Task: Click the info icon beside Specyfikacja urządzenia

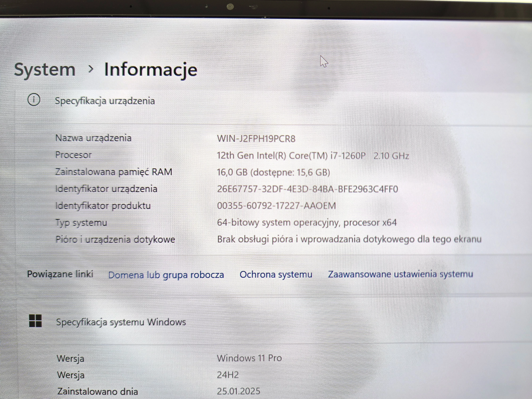Action: (34, 100)
